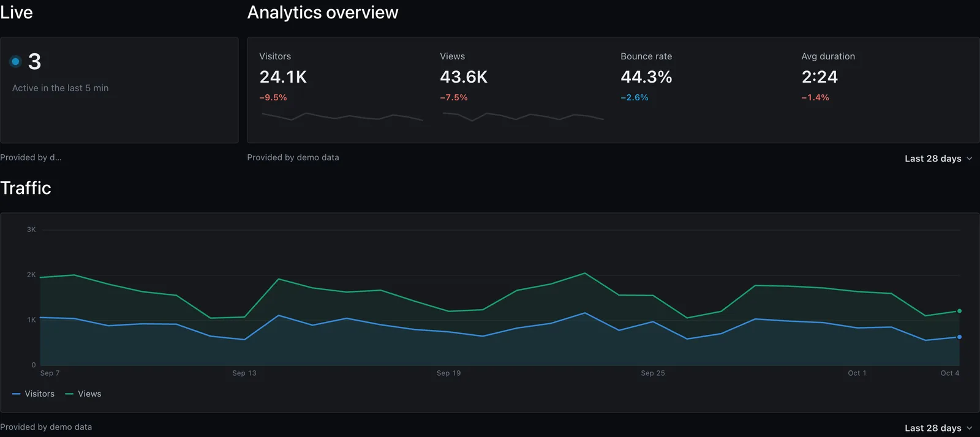Click the -2.6% bounce rate change label

[635, 97]
